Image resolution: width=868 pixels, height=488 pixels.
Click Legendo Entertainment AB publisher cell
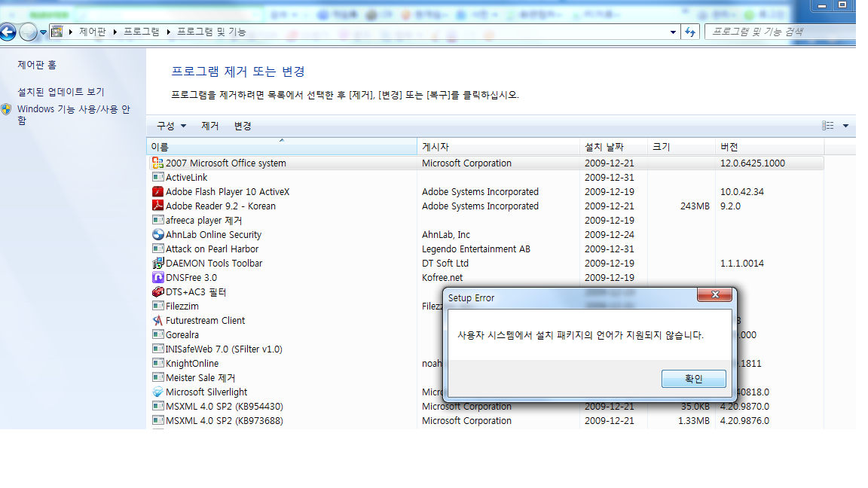[x=476, y=249]
